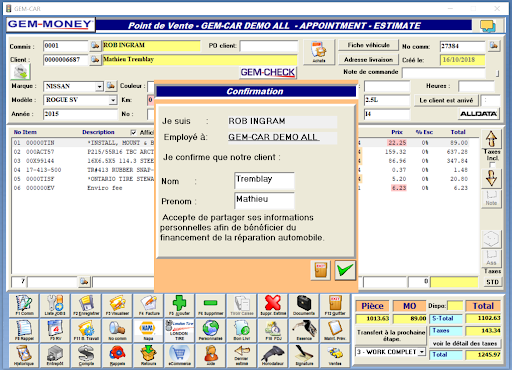Open the item search lookup icon below the list
Viewport: 512px width, 370px height.
84,282
